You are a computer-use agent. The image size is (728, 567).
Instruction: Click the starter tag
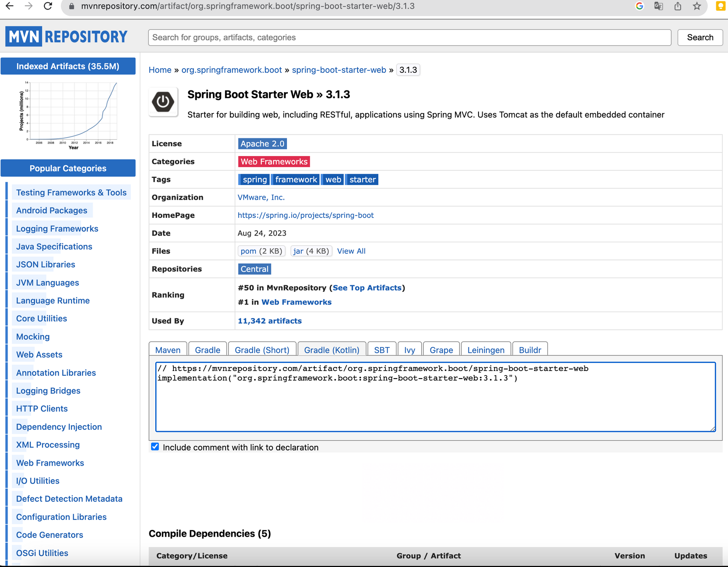362,180
